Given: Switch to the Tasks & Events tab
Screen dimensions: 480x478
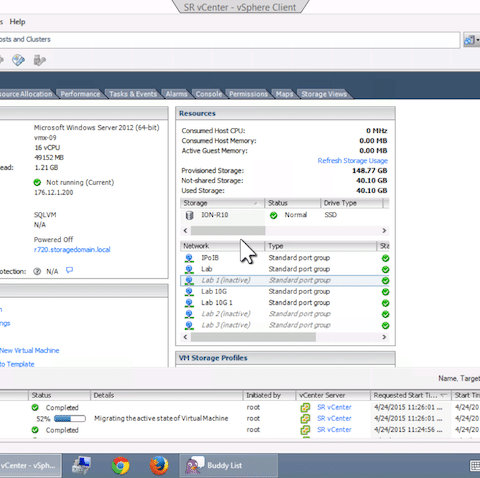Looking at the screenshot, I should click(133, 94).
